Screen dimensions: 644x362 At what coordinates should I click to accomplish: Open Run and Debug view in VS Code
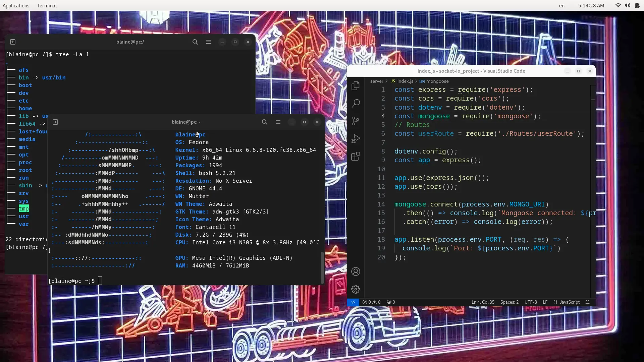356,139
